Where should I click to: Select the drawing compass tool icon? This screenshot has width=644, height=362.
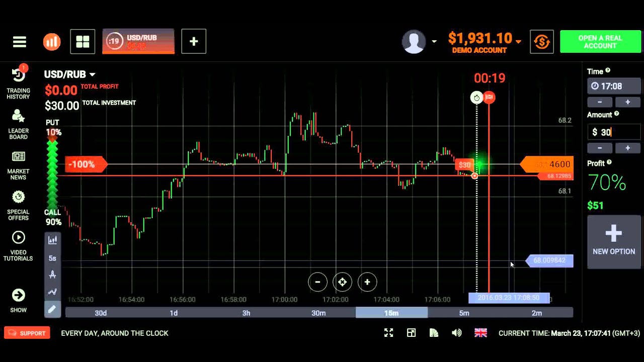[x=52, y=275]
